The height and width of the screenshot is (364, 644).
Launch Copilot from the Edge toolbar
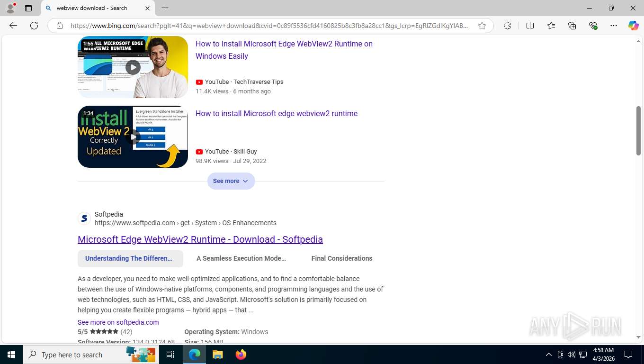point(633,26)
